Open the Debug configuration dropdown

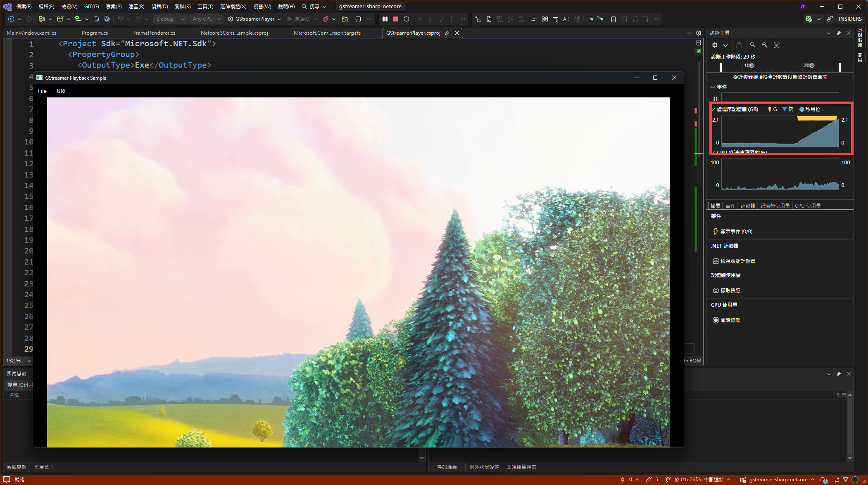coord(171,19)
